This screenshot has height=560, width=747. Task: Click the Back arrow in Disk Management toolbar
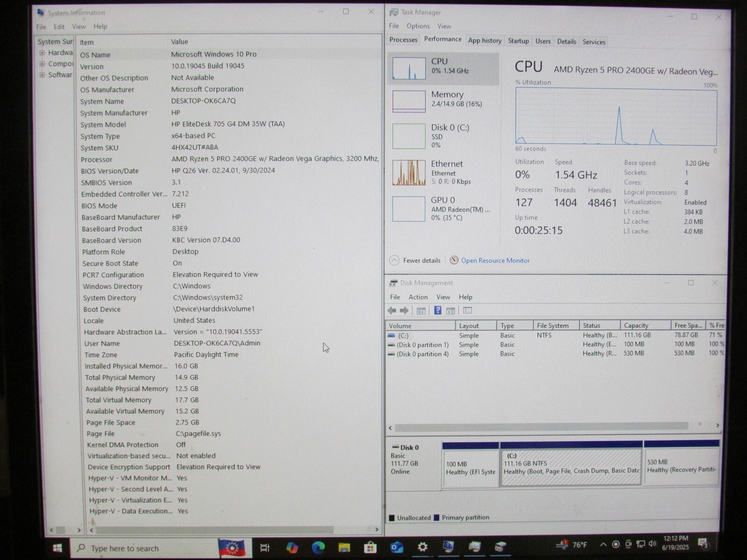click(x=392, y=311)
